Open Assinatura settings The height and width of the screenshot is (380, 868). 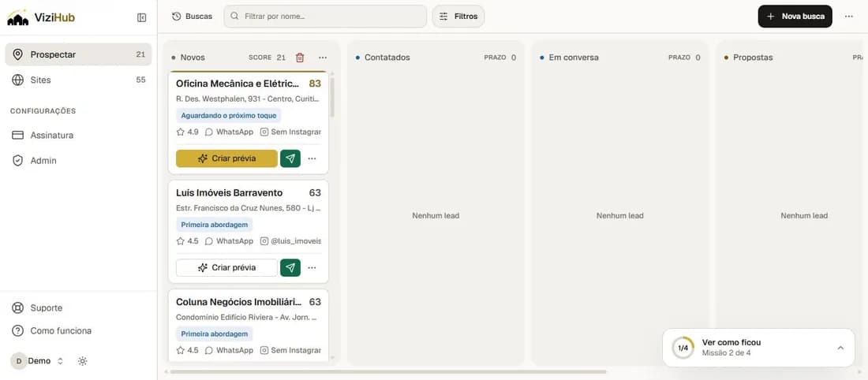pos(78,135)
